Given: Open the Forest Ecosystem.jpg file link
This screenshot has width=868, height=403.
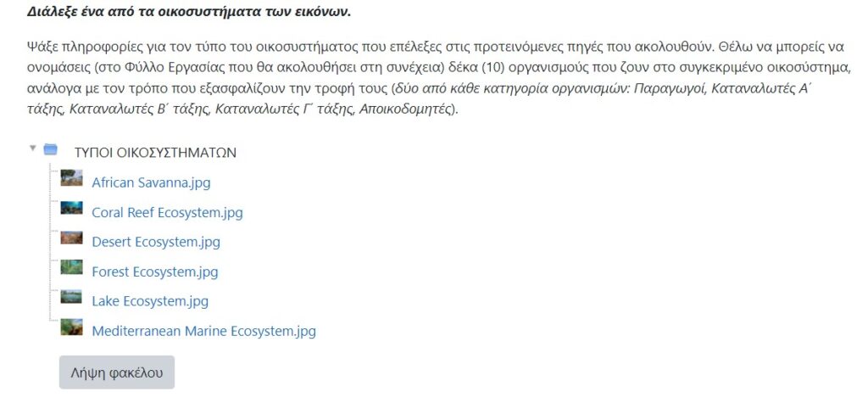Looking at the screenshot, I should 155,271.
